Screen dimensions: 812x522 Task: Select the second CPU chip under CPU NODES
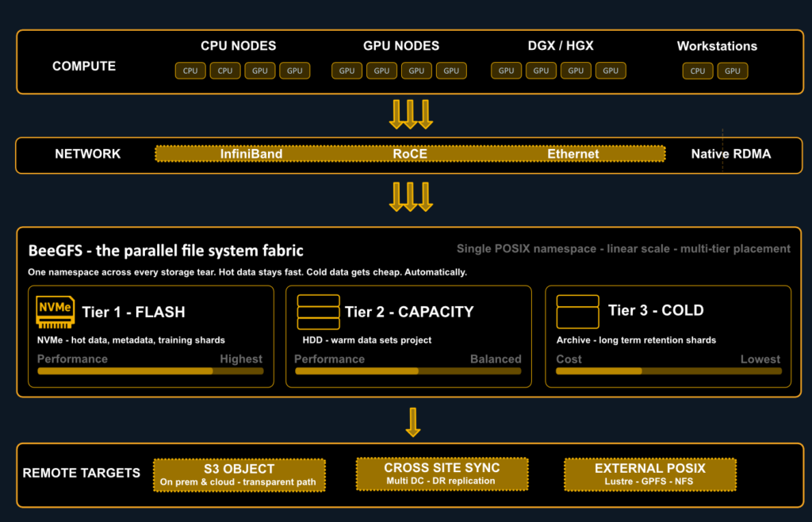click(x=224, y=71)
